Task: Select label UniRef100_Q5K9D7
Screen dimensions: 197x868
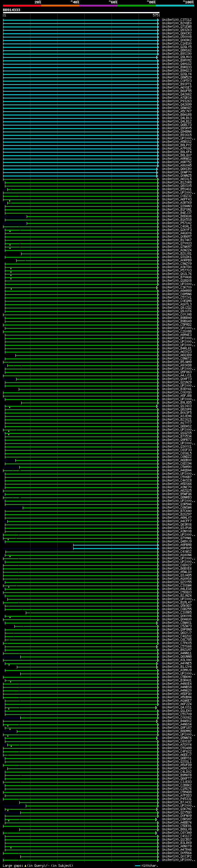Action: (x=177, y=606)
